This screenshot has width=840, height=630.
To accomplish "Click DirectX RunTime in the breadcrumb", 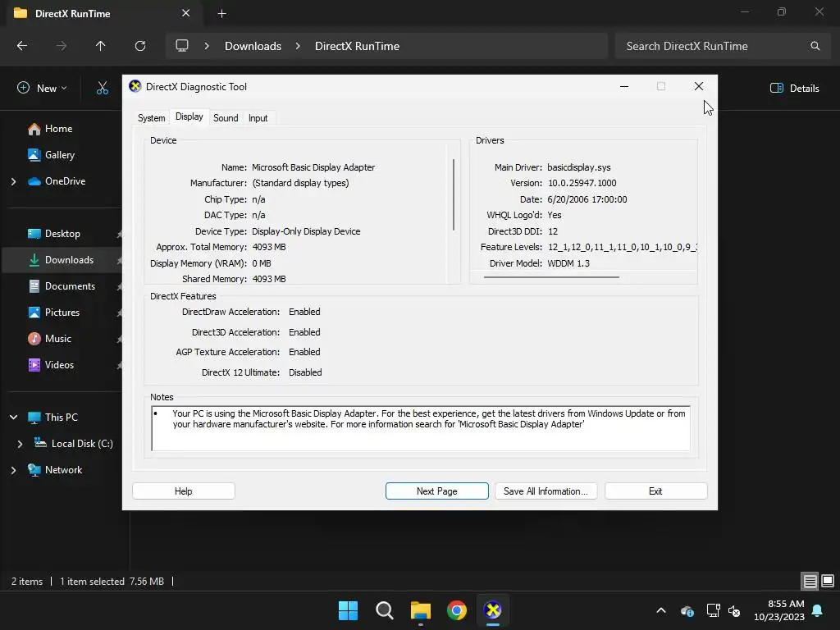I will tap(358, 46).
